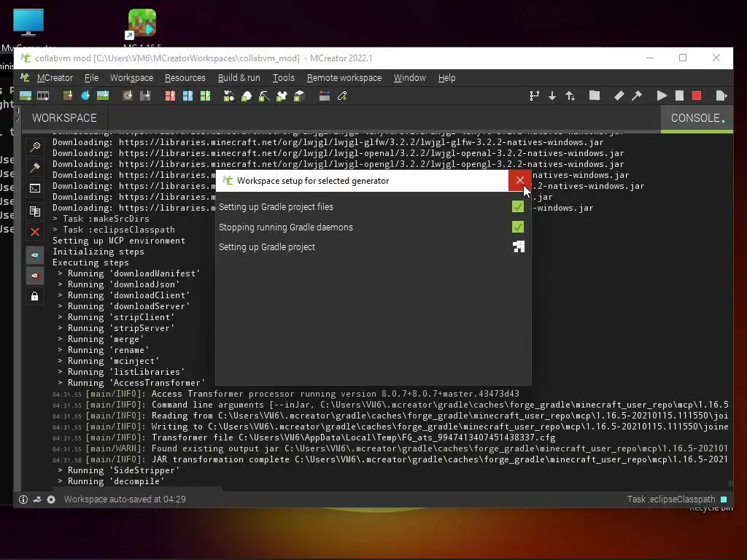
Task: Click the ore pack creator tool icon
Action: [x=247, y=96]
